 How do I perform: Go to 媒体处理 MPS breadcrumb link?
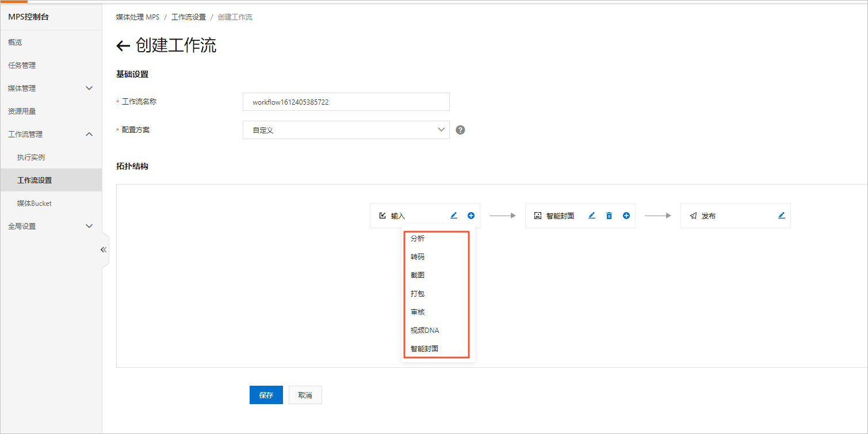point(137,17)
